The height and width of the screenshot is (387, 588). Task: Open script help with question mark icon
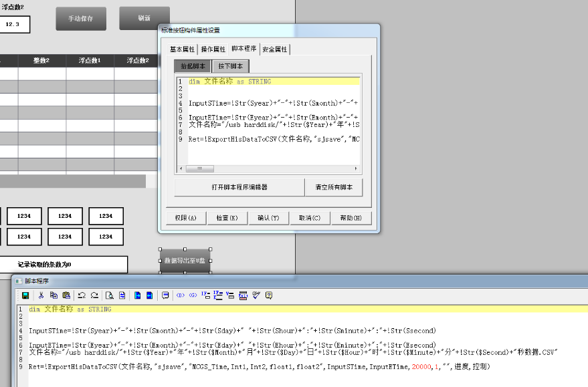click(268, 295)
